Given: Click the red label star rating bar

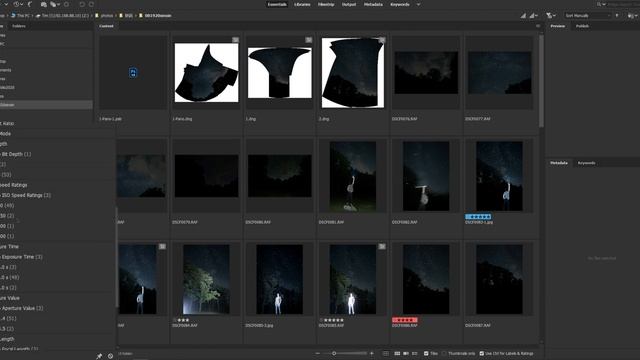Looking at the screenshot, I should [404, 320].
